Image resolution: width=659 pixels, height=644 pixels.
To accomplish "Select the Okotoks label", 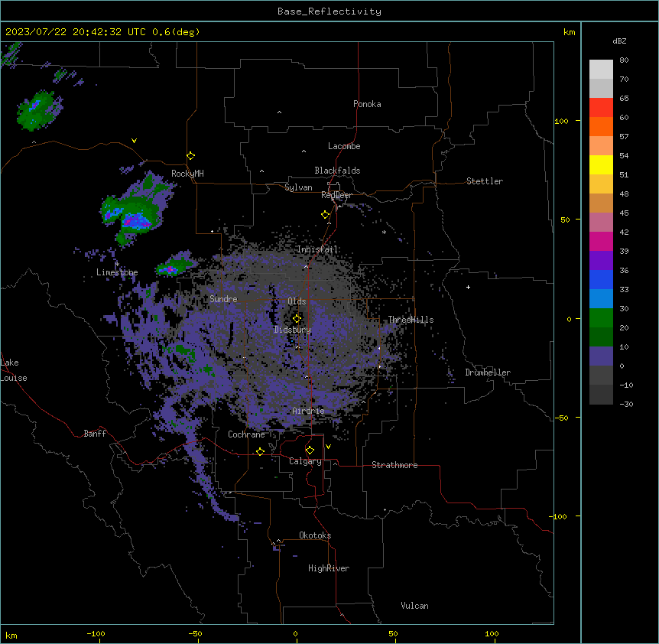I will coord(315,535).
